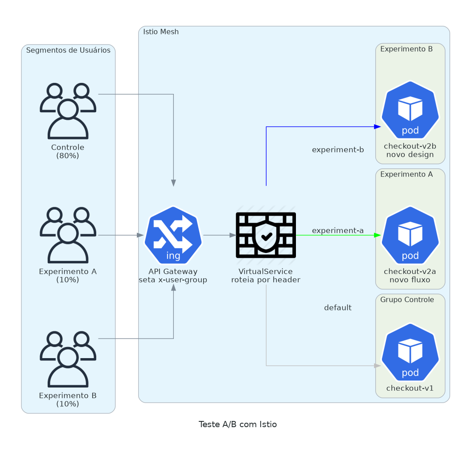Select the checkout-v1 pod icon

click(x=410, y=352)
